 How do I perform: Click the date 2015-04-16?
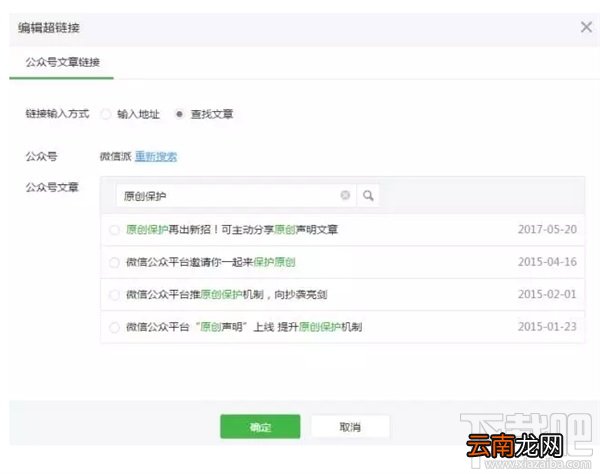pos(547,262)
